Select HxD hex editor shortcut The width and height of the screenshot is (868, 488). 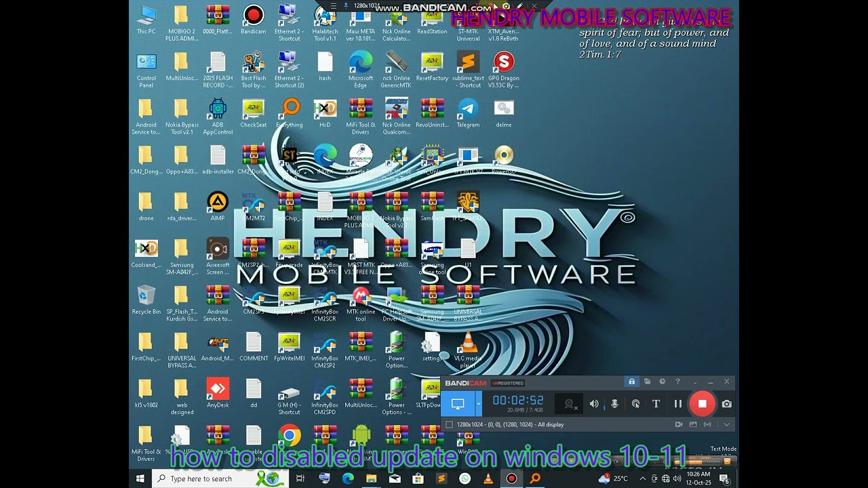pos(325,113)
